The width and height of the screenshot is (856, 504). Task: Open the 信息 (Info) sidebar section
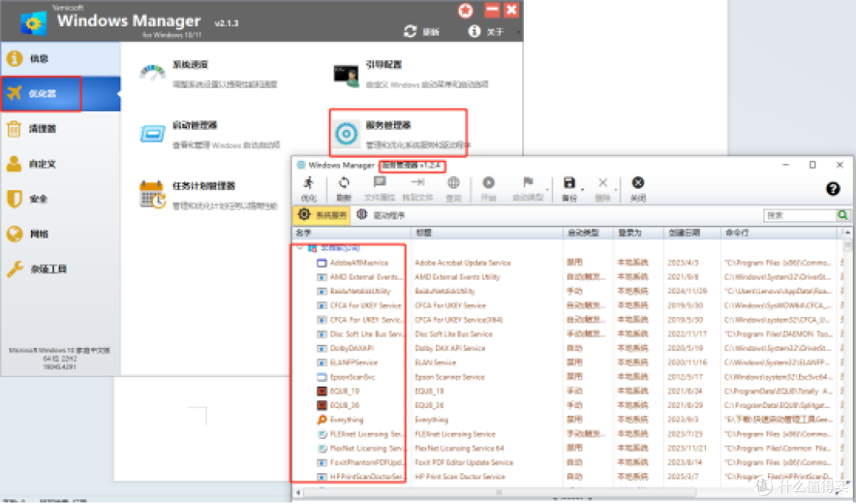click(60, 59)
